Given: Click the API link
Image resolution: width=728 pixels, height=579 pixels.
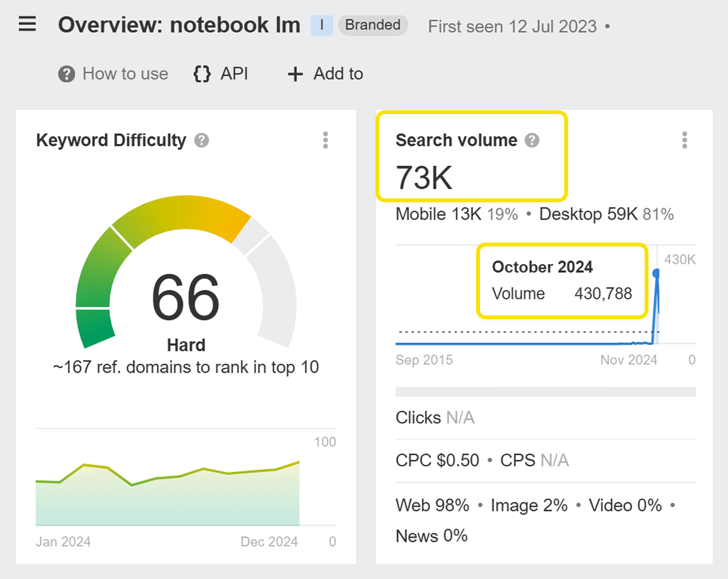Looking at the screenshot, I should pyautogui.click(x=233, y=74).
